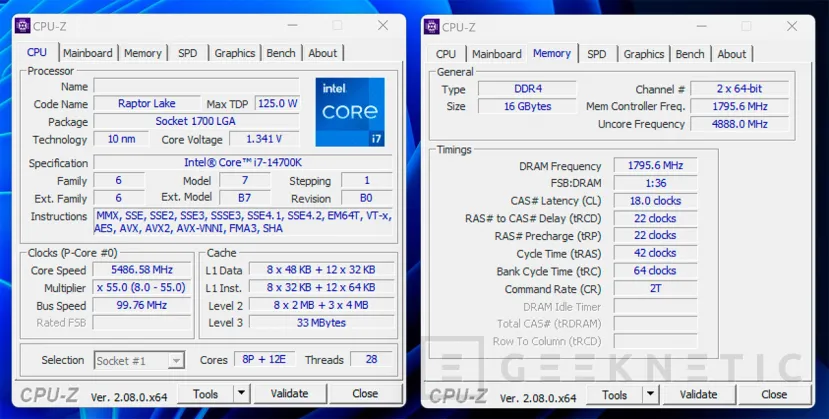Switch to Memory tab in left window

(143, 53)
